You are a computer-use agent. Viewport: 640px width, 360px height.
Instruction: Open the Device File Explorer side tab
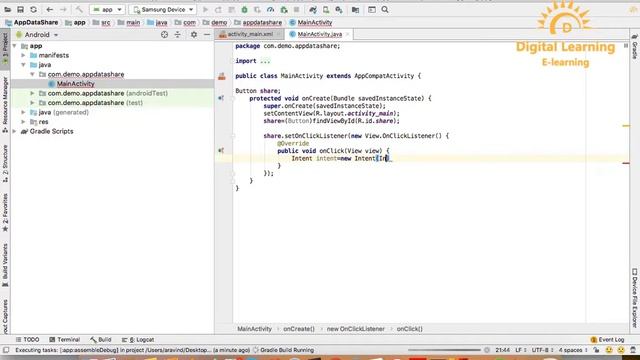(635, 298)
